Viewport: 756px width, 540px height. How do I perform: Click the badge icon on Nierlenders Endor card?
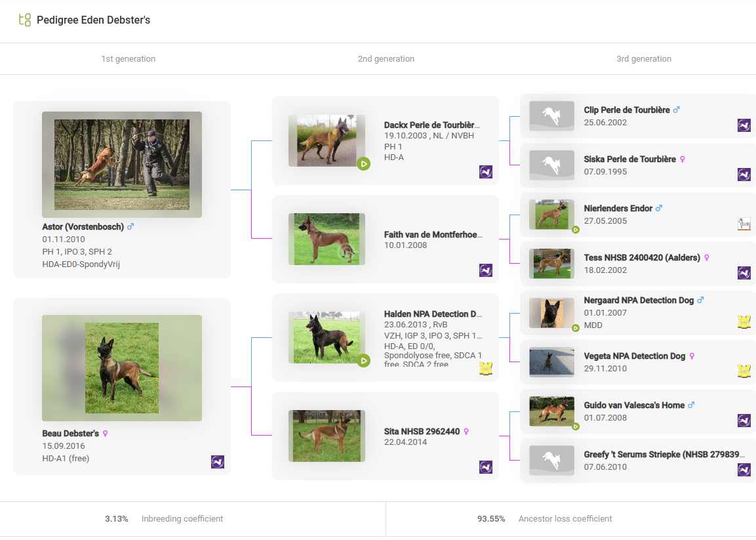pyautogui.click(x=744, y=224)
